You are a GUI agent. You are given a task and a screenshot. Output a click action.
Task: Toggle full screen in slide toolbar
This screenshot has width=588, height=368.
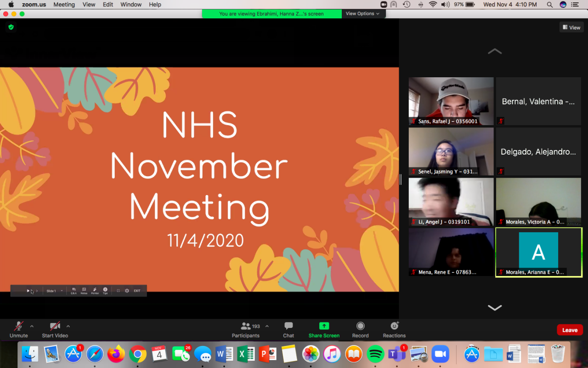118,291
